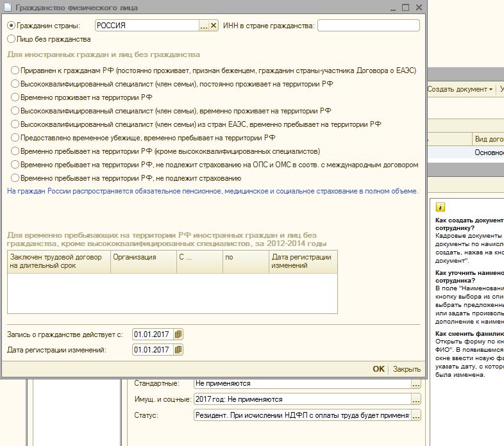Open ellipsis button next to Стандартные field
Screen dimensions: 504x446
pos(416,384)
